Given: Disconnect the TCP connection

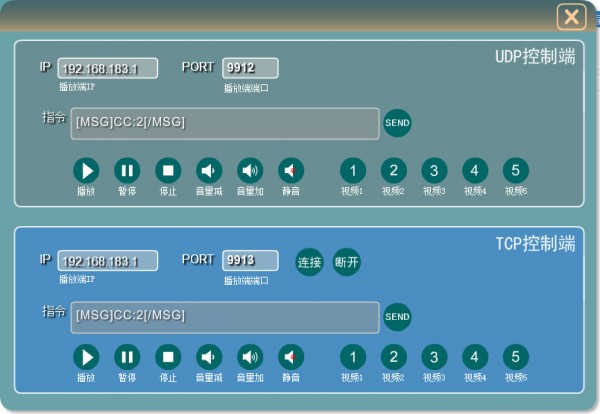Looking at the screenshot, I should pyautogui.click(x=346, y=262).
